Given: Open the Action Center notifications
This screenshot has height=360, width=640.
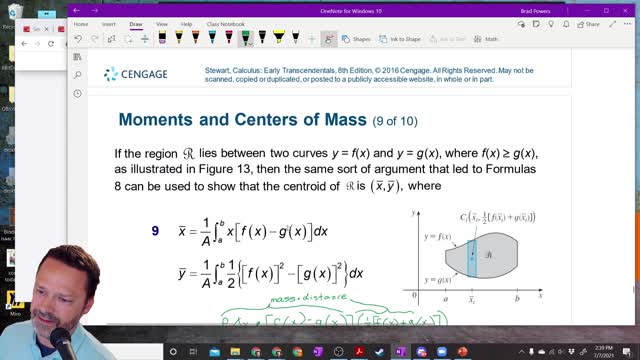Looking at the screenshot, I should click(627, 351).
